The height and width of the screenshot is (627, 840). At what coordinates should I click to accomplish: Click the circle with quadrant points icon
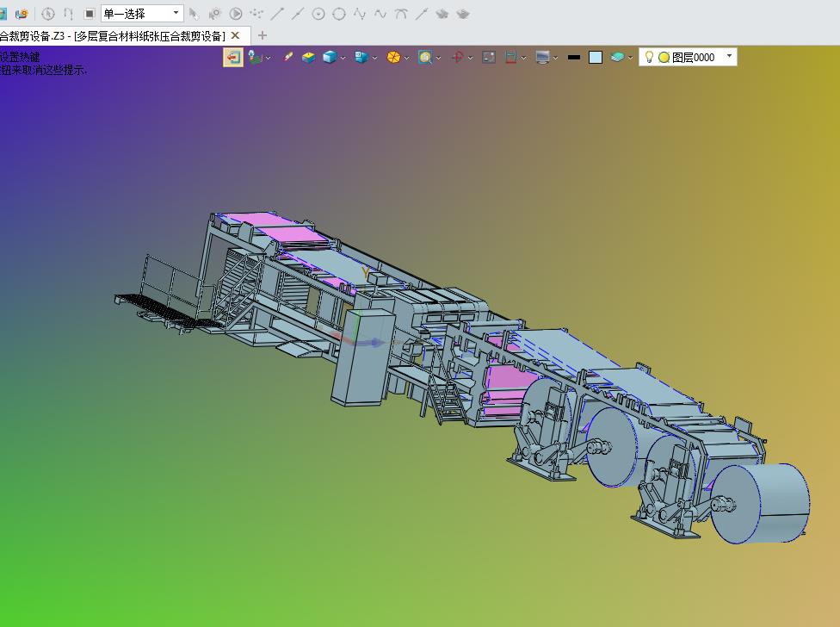pos(339,14)
